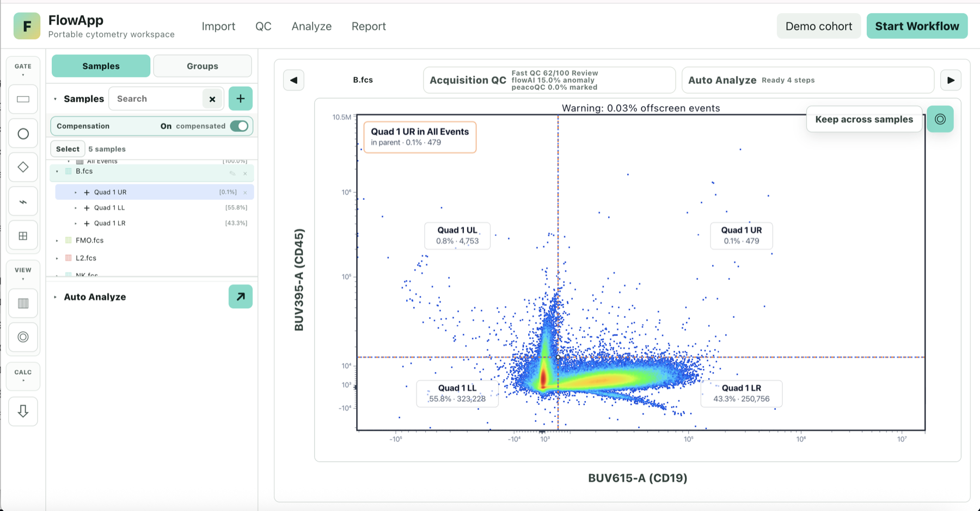980x511 pixels.
Task: Click the Start Workflow button
Action: click(x=917, y=26)
